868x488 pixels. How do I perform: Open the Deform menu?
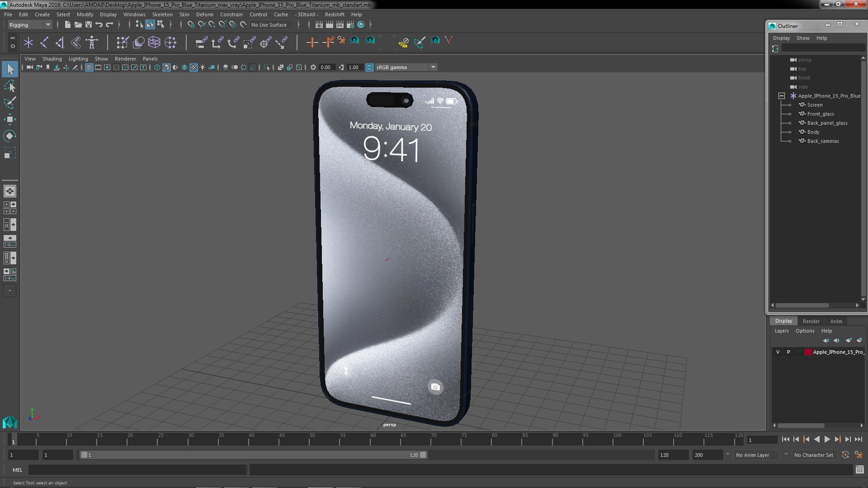(204, 14)
